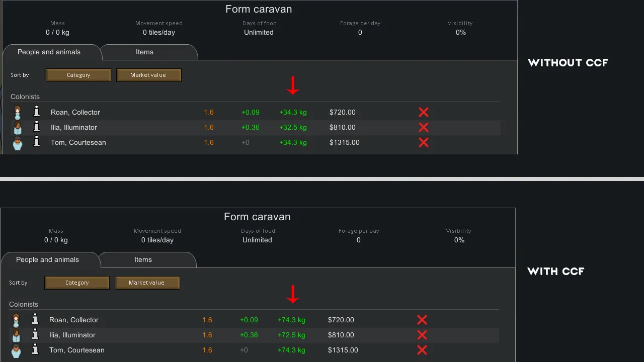Screen dimensions: 644x362
Task: Switch to Items tab in bottom panel
Action: 143,260
